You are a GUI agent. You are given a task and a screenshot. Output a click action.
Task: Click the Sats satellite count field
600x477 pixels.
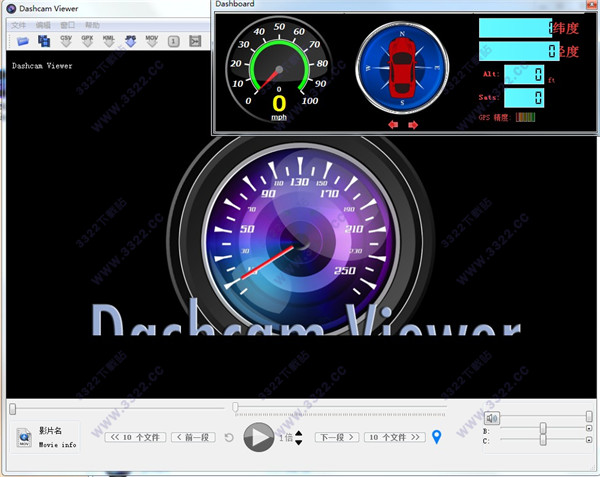tap(524, 98)
